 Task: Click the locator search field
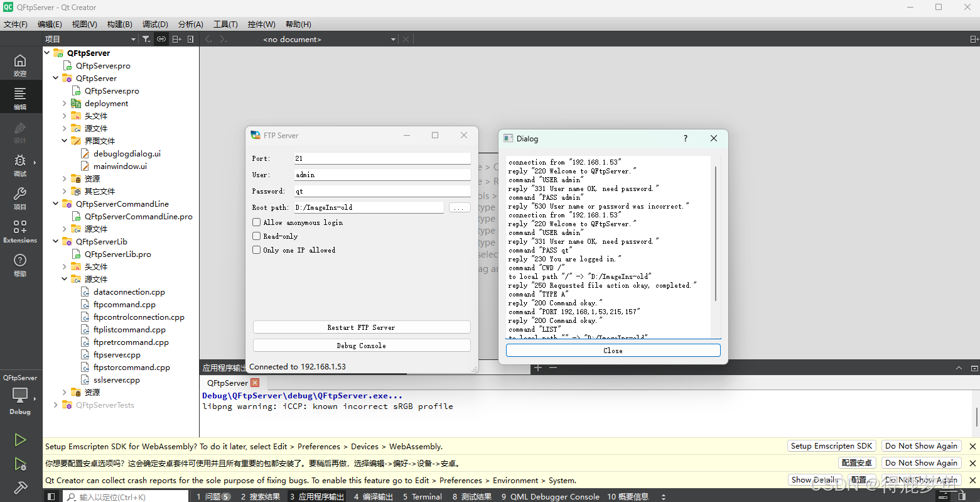127,496
